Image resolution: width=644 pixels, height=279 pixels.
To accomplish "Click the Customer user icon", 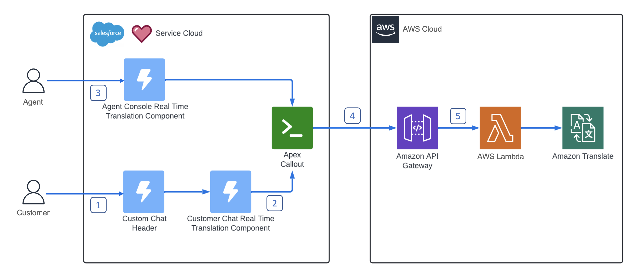I will pos(33,192).
